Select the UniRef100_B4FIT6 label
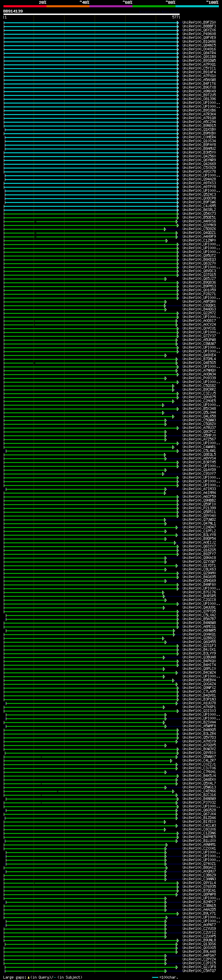 (x=199, y=83)
